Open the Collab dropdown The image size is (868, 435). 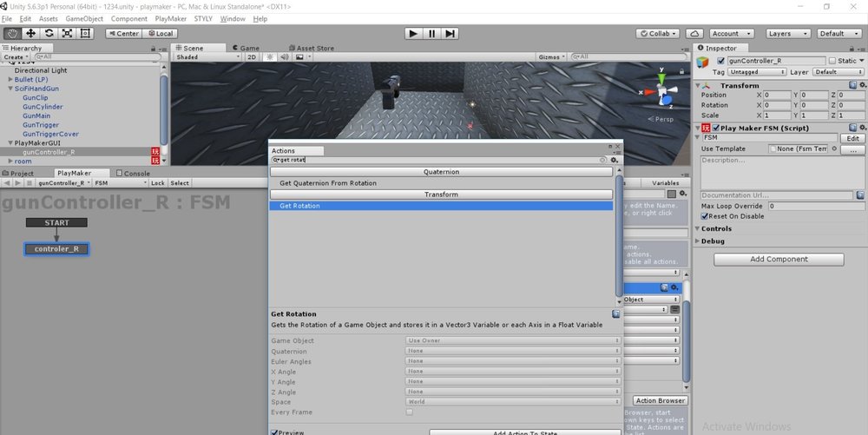point(658,33)
